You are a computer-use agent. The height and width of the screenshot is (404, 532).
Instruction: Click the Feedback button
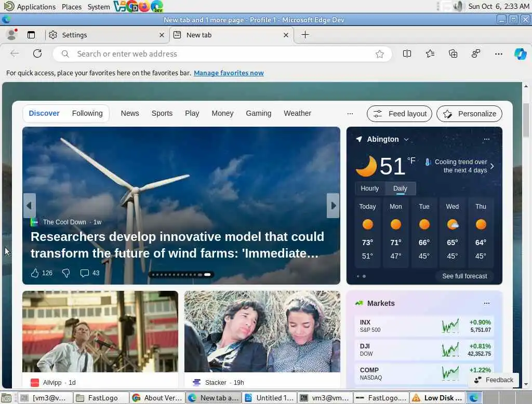tap(494, 380)
